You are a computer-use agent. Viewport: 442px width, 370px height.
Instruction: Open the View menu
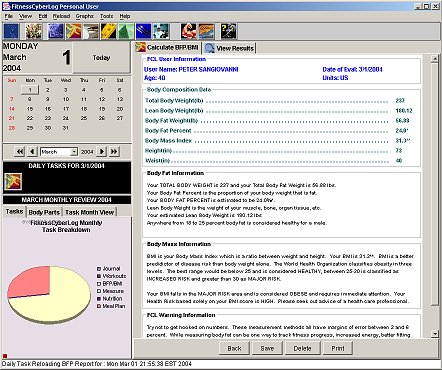[x=25, y=16]
